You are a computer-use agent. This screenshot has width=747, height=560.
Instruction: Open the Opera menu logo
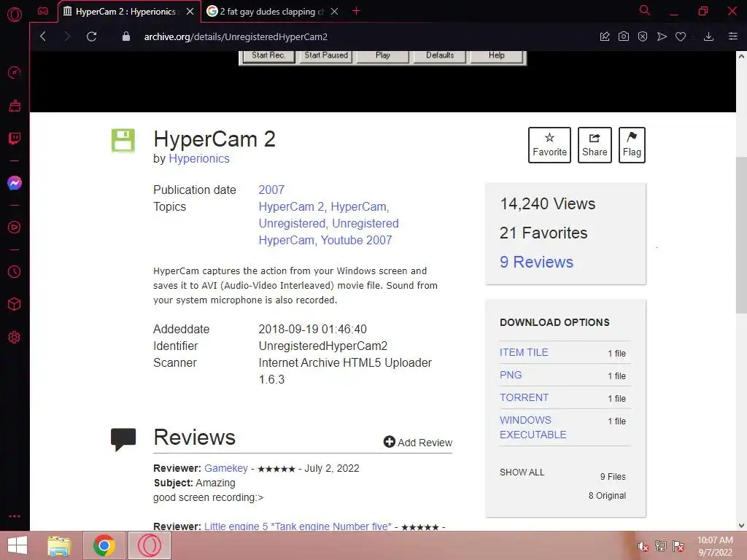pos(15,15)
